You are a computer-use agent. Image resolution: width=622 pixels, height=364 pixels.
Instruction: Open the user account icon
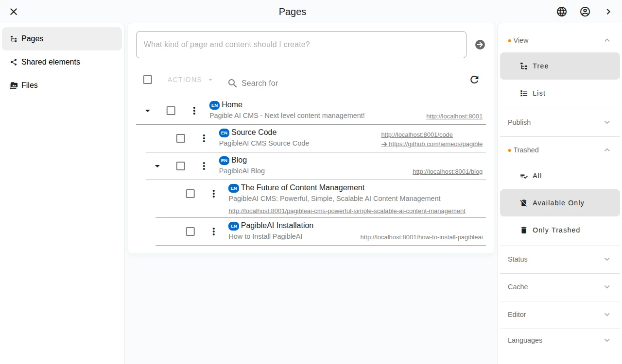click(585, 12)
